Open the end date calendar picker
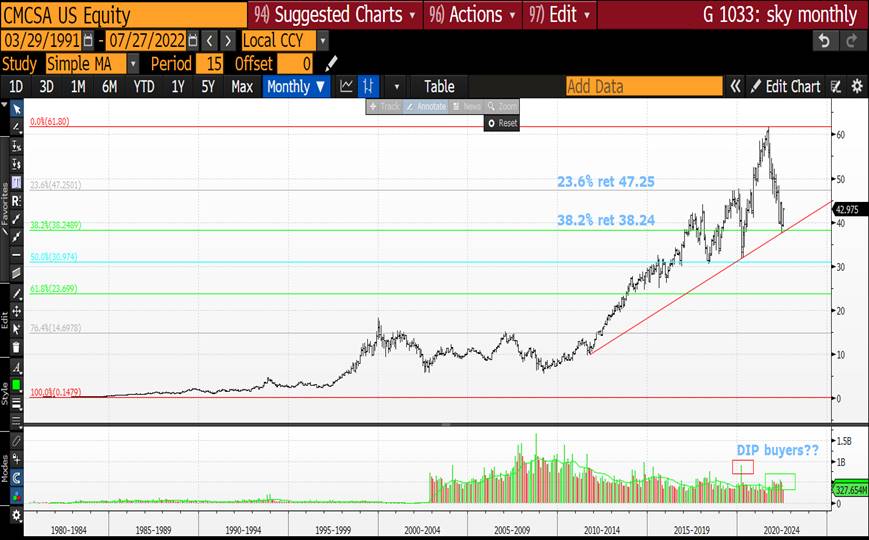 192,40
